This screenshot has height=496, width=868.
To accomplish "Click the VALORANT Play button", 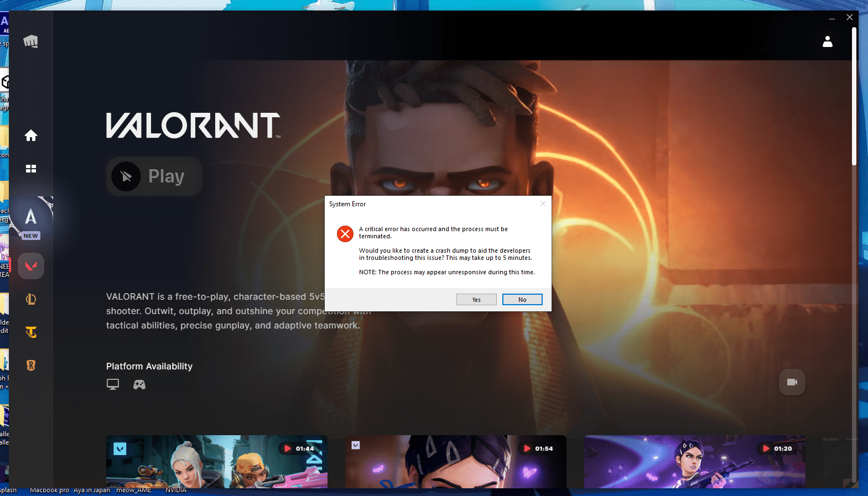I will tap(154, 176).
